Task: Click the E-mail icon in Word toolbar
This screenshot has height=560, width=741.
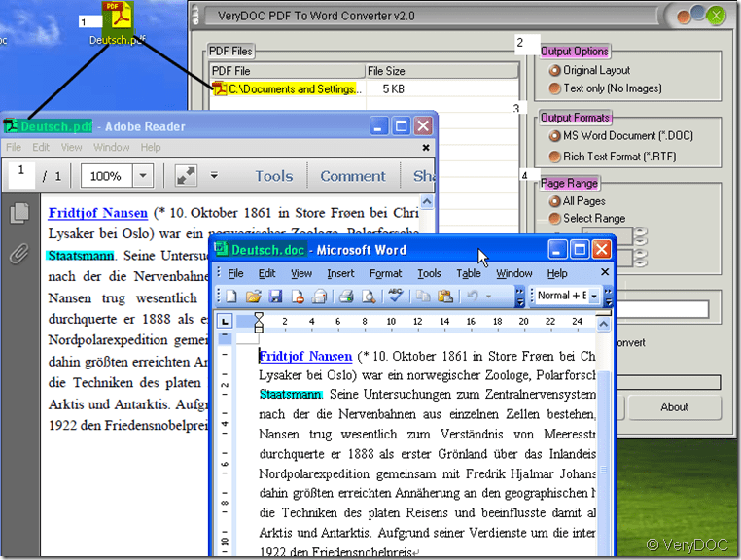Action: 320,297
